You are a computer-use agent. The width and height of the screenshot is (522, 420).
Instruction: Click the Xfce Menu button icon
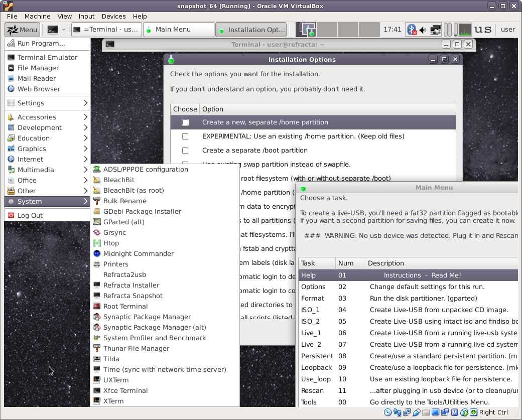click(x=13, y=30)
